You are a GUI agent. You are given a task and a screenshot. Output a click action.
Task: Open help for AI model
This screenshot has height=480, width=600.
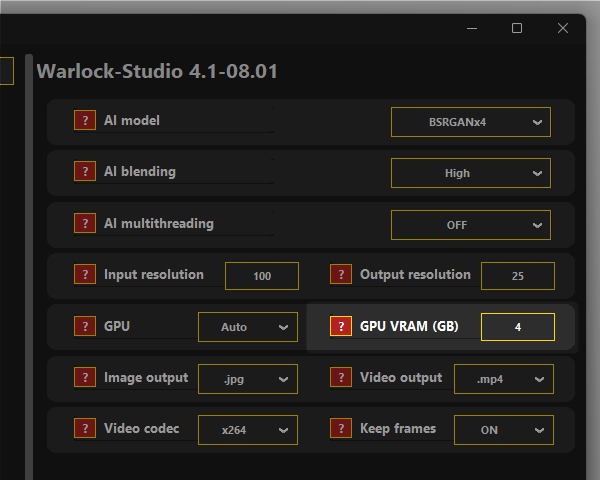pos(85,120)
